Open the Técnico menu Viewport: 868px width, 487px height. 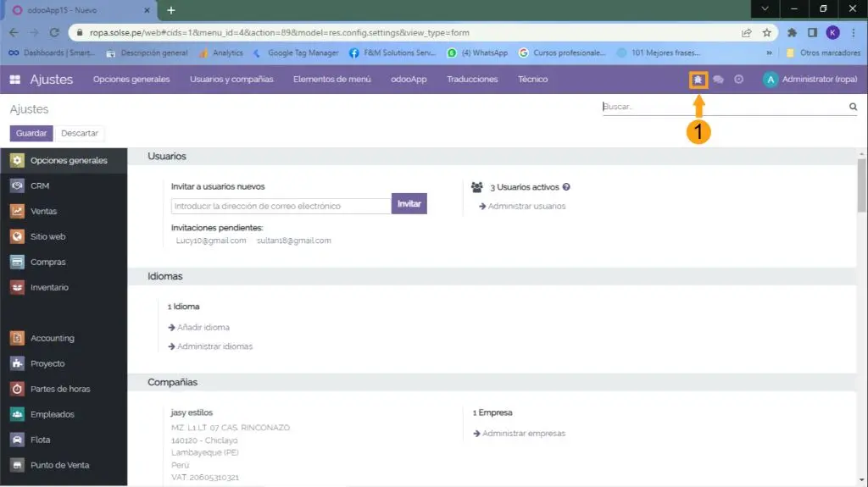pos(532,80)
